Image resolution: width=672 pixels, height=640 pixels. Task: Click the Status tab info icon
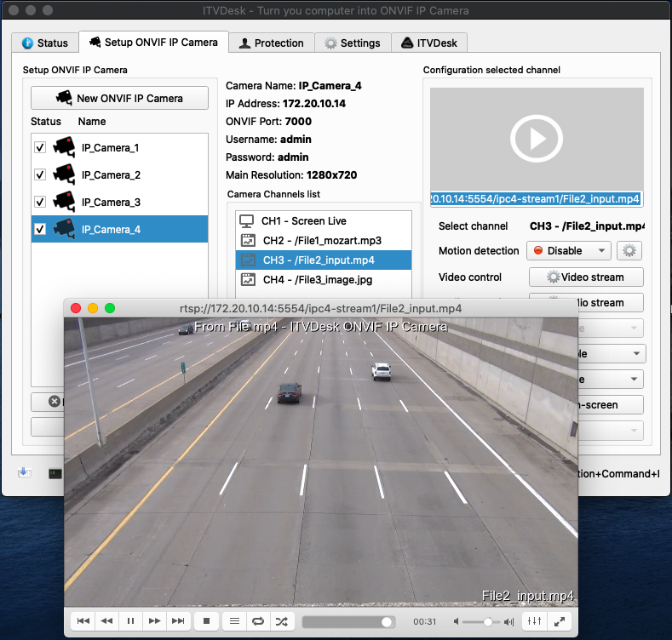click(x=27, y=43)
